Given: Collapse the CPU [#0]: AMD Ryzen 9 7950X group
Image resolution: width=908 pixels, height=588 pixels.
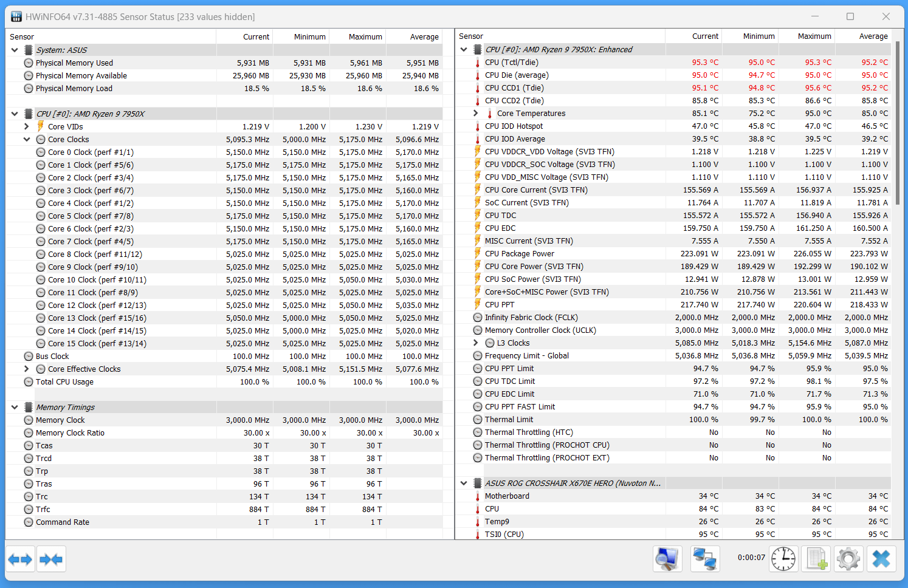Looking at the screenshot, I should pos(15,114).
